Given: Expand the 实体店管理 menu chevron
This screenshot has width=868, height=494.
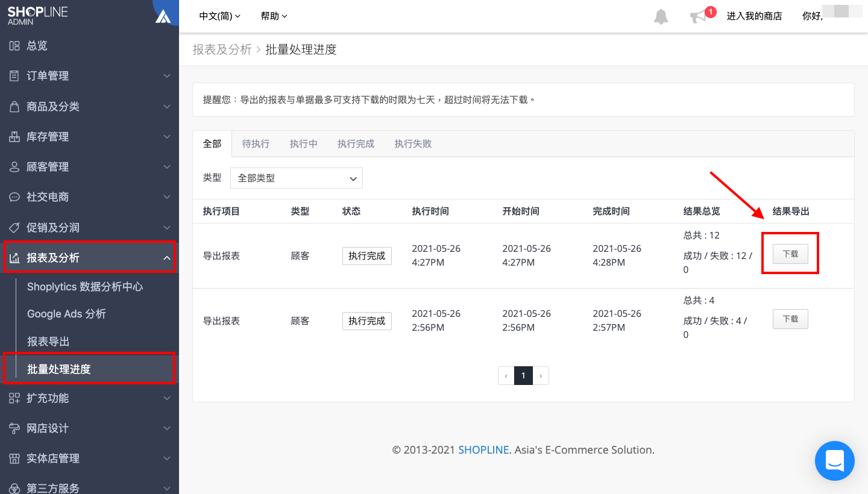Looking at the screenshot, I should [x=167, y=458].
